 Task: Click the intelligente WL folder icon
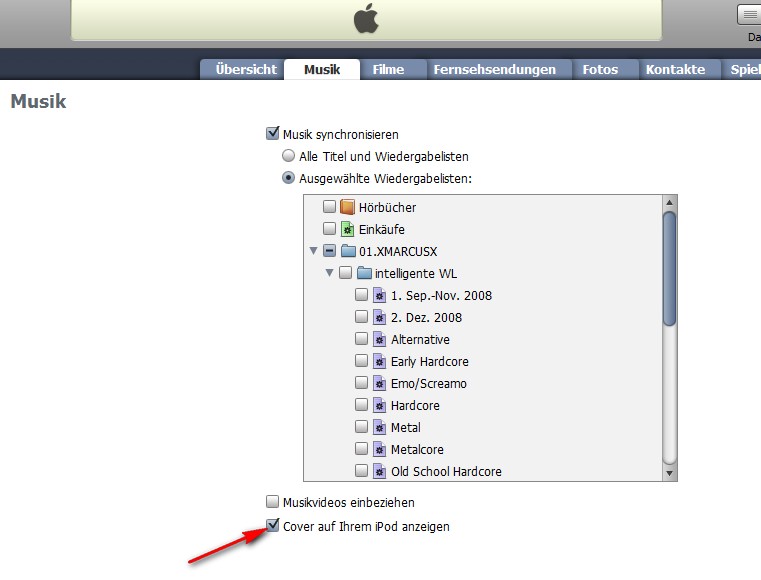point(364,273)
